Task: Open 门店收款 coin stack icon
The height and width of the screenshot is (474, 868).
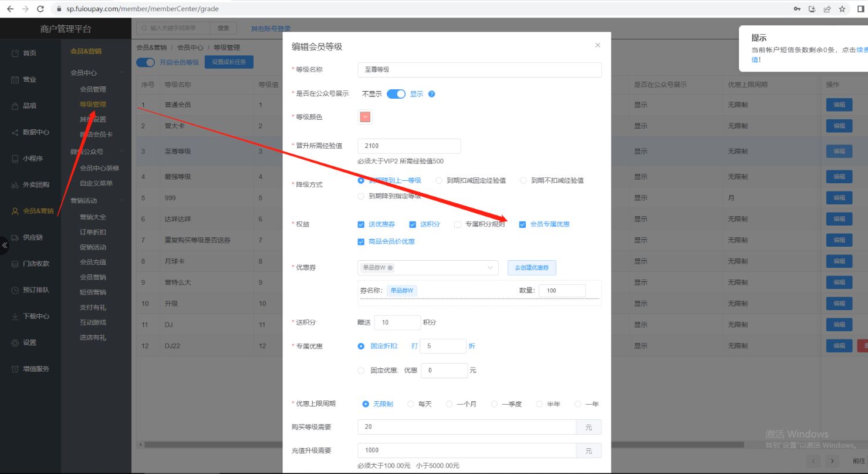Action: click(x=16, y=264)
